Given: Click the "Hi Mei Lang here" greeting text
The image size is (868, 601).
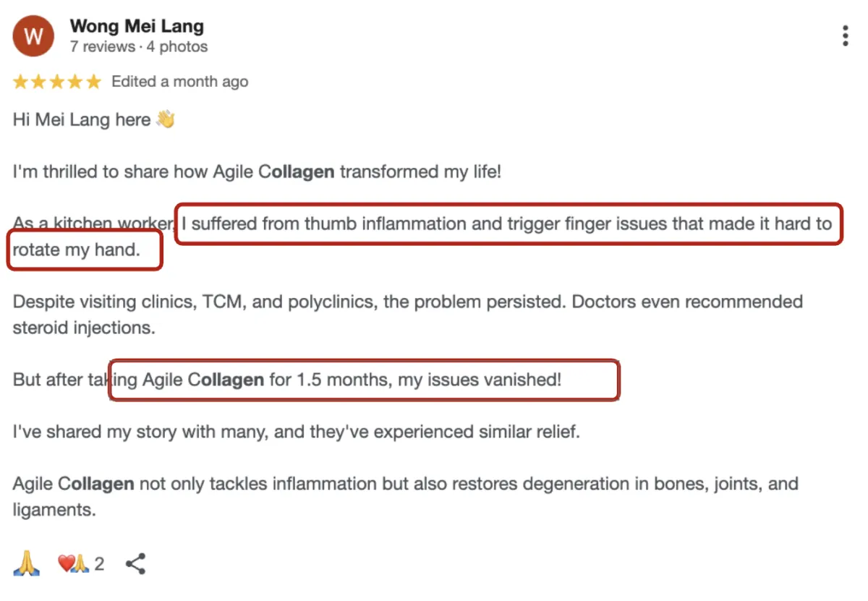Looking at the screenshot, I should click(82, 120).
